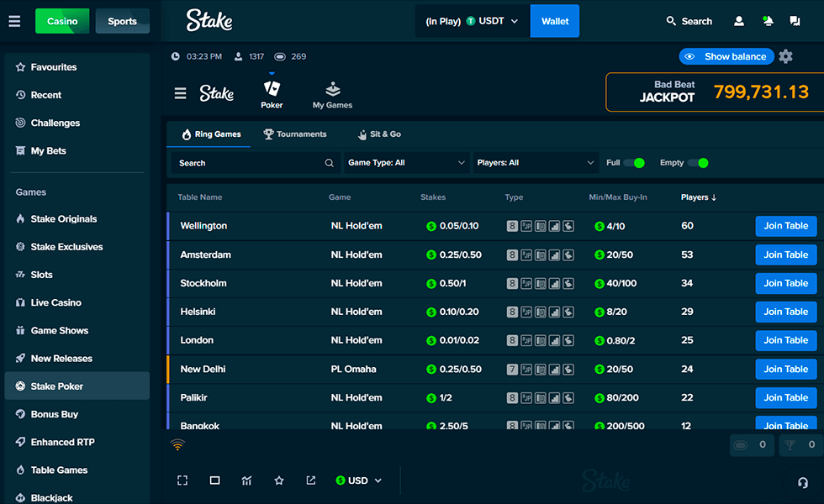Expand the Game Type filter dropdown
The width and height of the screenshot is (824, 504).
click(406, 163)
